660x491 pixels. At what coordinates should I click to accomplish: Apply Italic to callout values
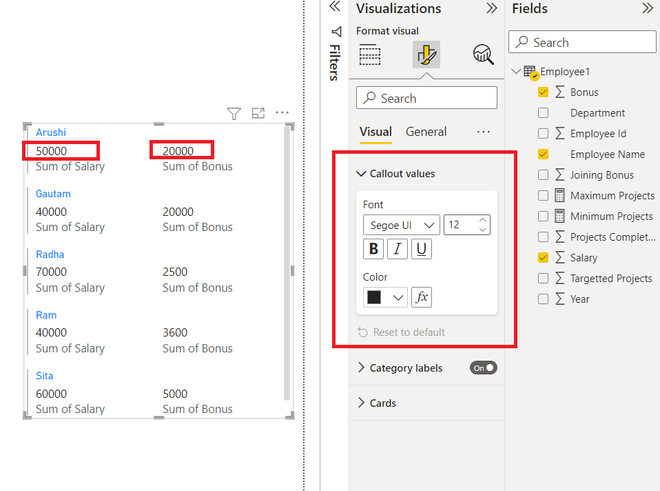click(x=397, y=249)
